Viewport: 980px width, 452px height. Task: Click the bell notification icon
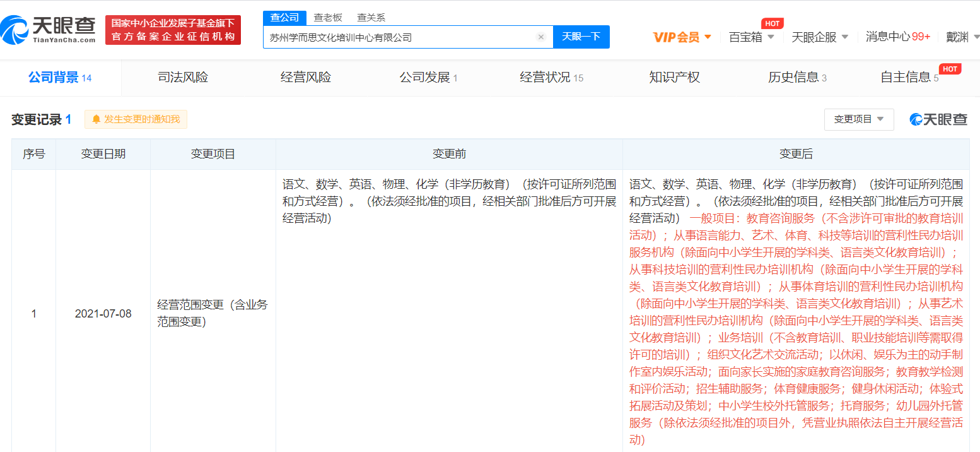point(96,119)
